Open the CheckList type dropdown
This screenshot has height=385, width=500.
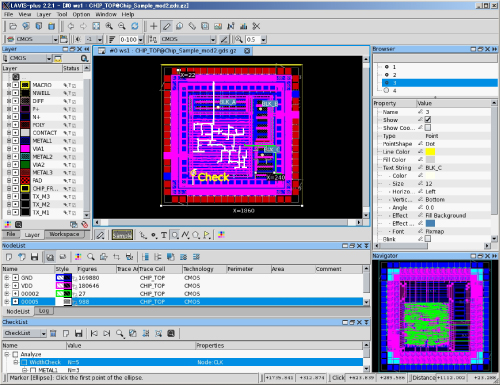(x=43, y=333)
